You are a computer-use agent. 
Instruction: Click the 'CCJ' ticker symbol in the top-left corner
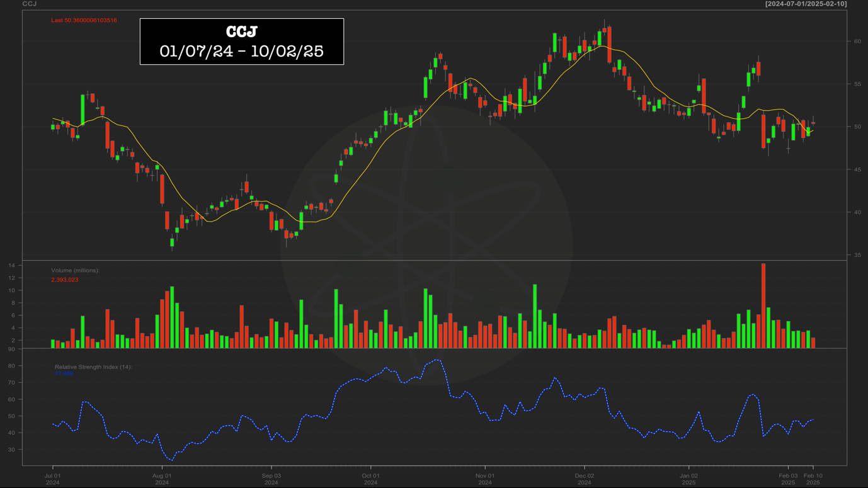(30, 4)
